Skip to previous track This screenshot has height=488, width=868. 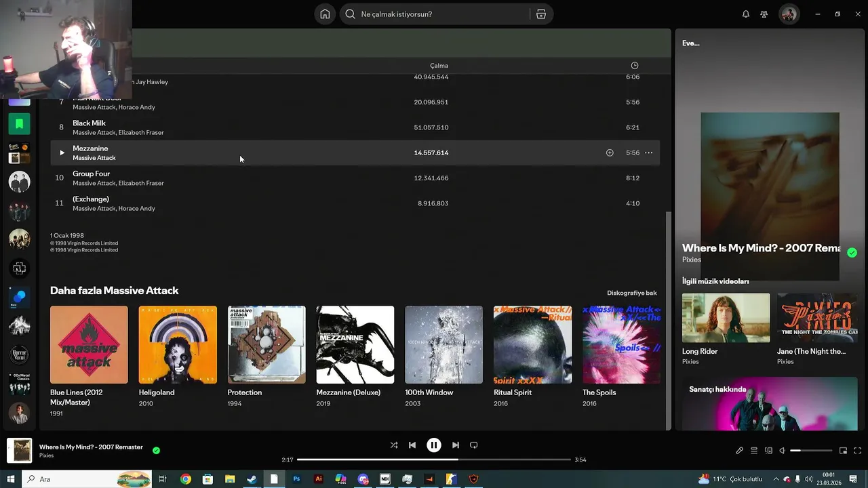click(x=412, y=445)
